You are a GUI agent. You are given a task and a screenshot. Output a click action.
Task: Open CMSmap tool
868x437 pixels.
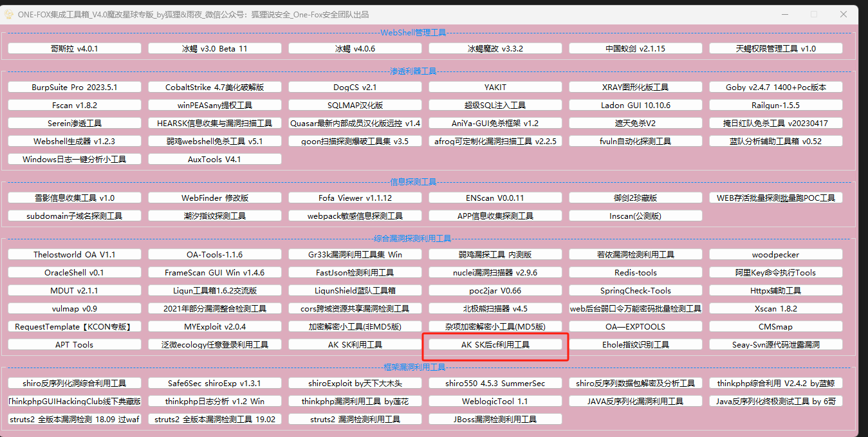(776, 326)
